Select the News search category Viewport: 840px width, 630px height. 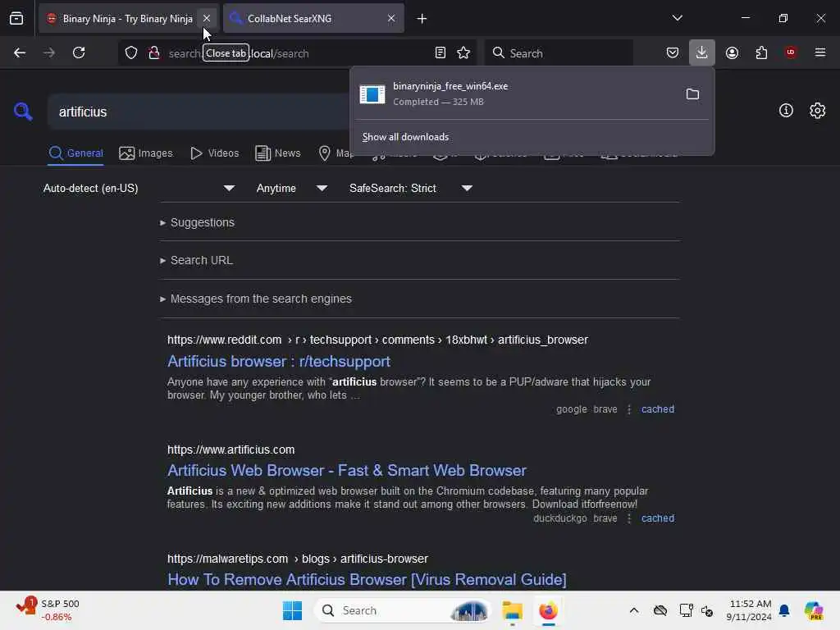277,153
